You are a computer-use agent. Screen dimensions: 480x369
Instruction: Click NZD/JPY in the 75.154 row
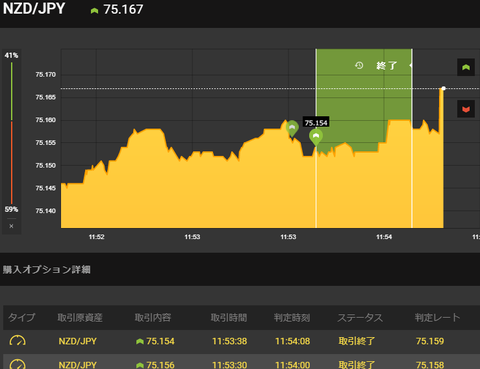(x=78, y=341)
